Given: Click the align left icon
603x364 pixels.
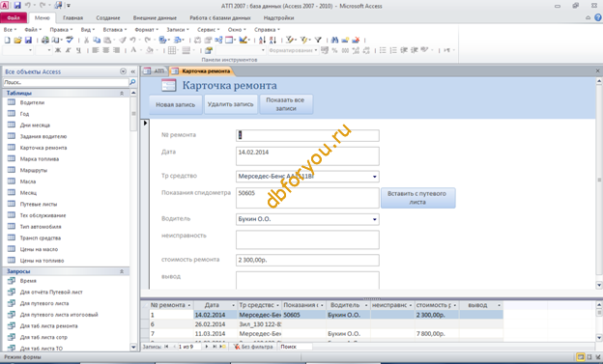Looking at the screenshot, I should pos(96,50).
